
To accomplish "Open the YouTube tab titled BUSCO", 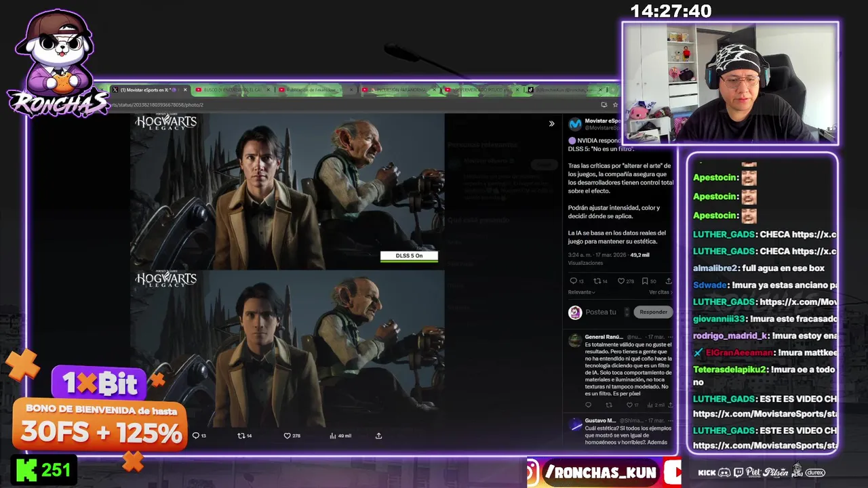I will tap(233, 89).
